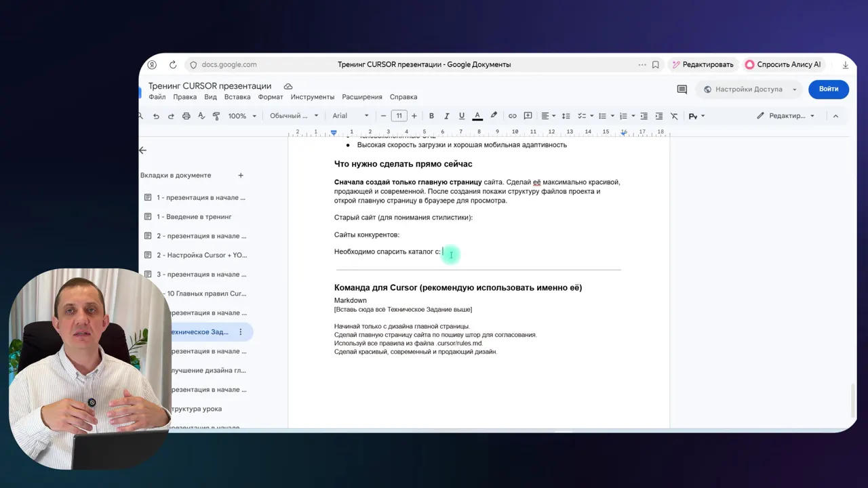Click the document's vertical scrollbar
The width and height of the screenshot is (868, 488).
tap(853, 401)
